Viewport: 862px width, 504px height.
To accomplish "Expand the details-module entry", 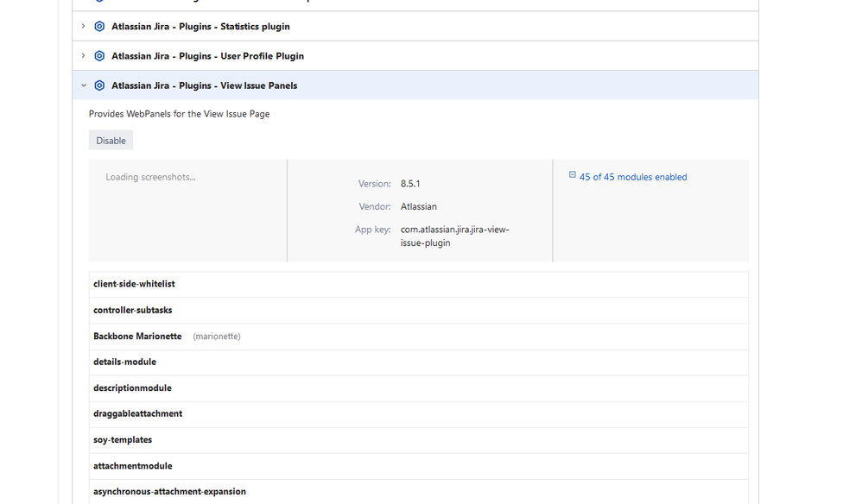I will (x=124, y=362).
